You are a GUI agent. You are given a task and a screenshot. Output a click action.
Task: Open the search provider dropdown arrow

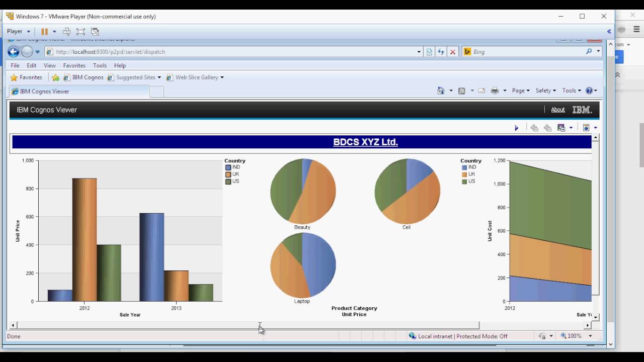(598, 51)
